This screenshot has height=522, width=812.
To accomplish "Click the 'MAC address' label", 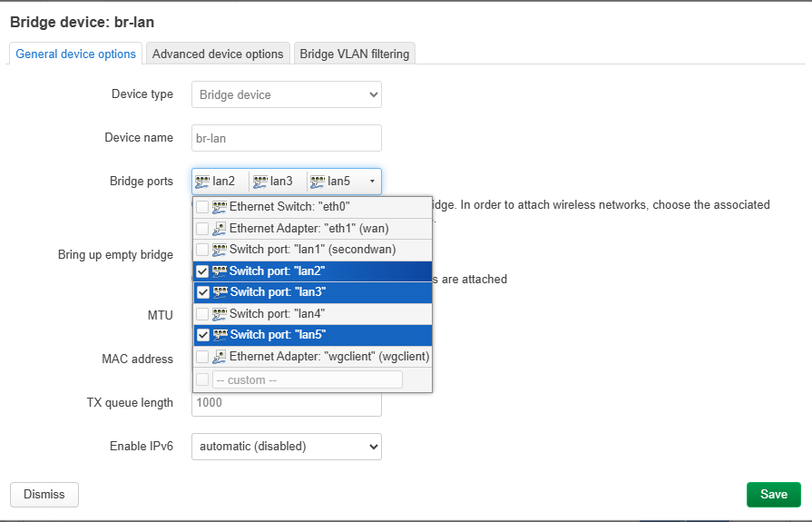I will (x=137, y=359).
